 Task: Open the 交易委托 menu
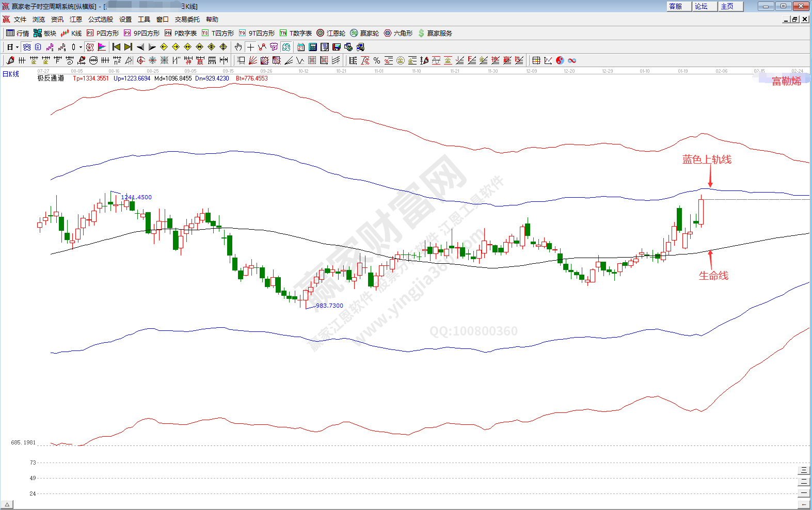pyautogui.click(x=187, y=20)
